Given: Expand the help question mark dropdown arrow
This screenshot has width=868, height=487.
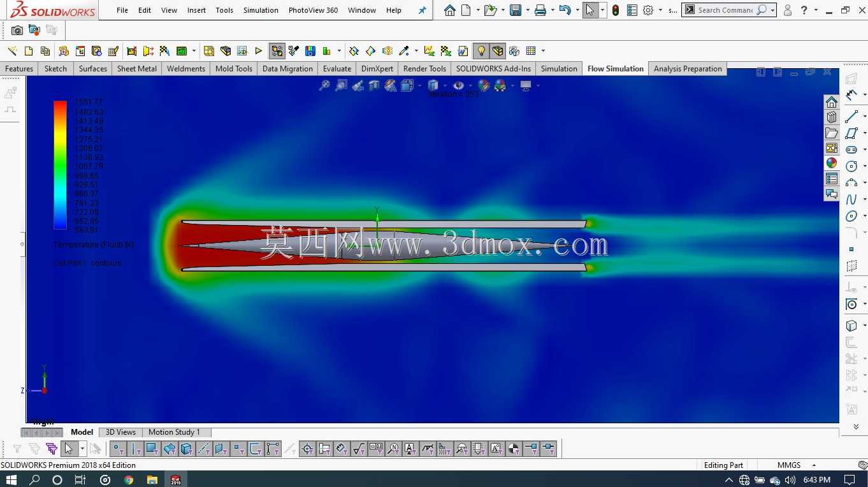Looking at the screenshot, I should 816,10.
